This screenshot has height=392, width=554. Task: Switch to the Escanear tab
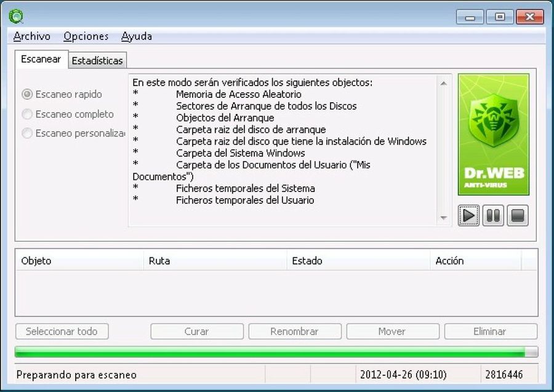pyautogui.click(x=41, y=60)
